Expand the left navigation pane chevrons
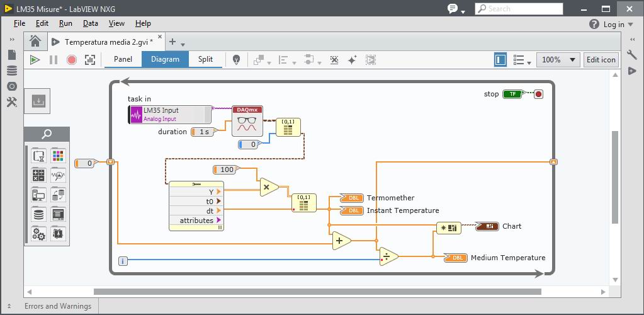Image resolution: width=644 pixels, height=315 pixels. [12, 40]
